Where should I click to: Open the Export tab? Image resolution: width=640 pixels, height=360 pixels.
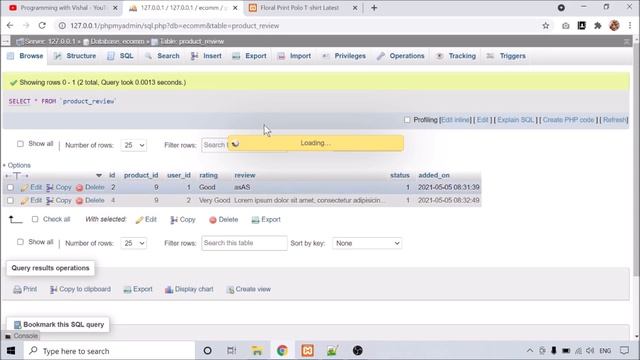point(249,56)
